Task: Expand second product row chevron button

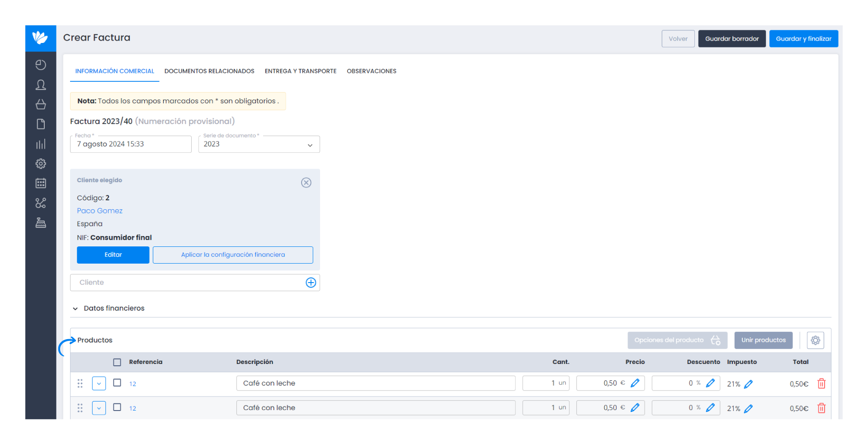Action: 99,408
